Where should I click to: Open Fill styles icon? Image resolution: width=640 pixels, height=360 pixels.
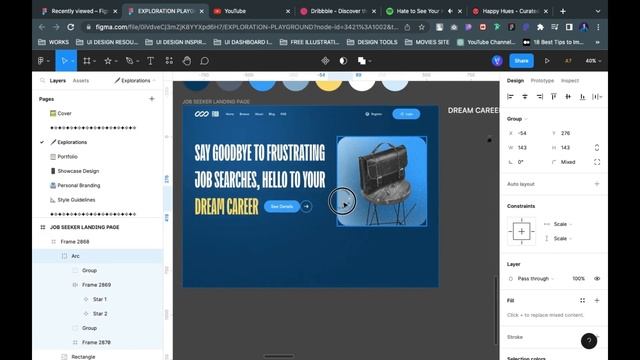tap(582, 300)
